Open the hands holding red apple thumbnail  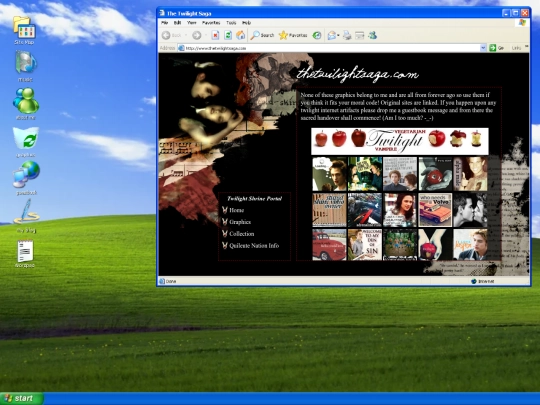435,174
